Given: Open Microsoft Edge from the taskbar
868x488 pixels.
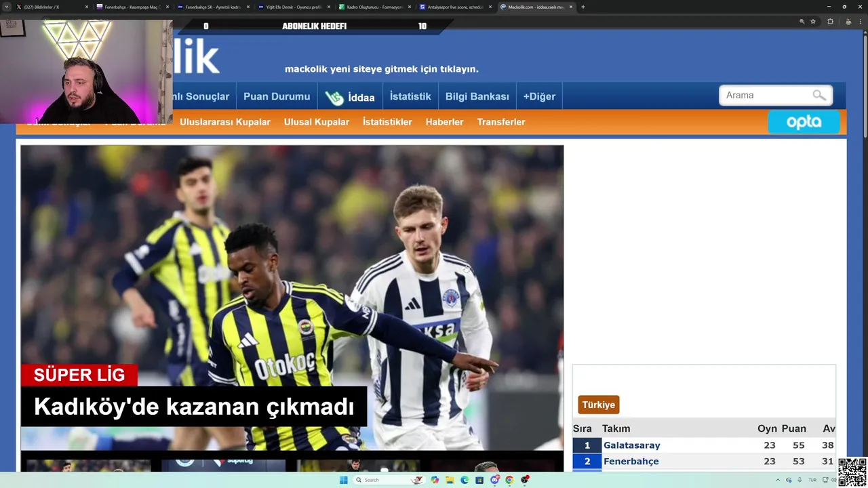Looking at the screenshot, I should point(465,480).
